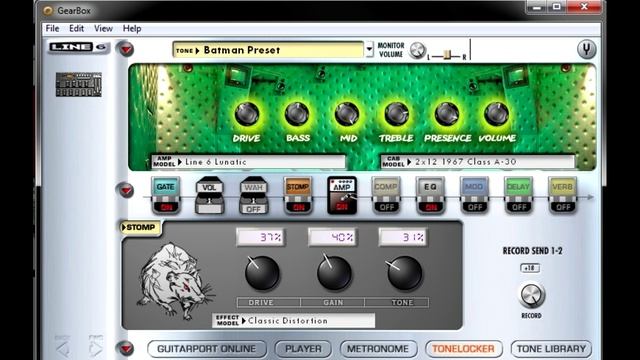This screenshot has width=640, height=360.
Task: Select the EQ effect pedal
Action: pos(430,196)
